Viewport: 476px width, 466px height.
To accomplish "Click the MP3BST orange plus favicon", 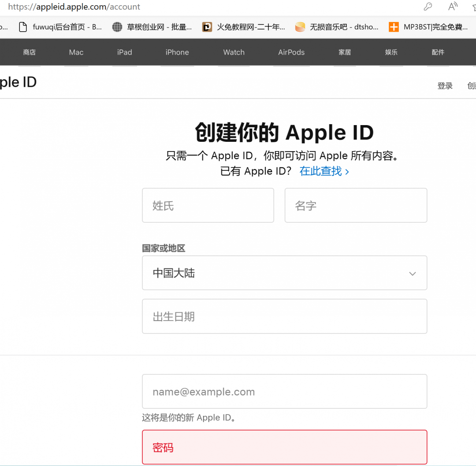I will point(394,27).
